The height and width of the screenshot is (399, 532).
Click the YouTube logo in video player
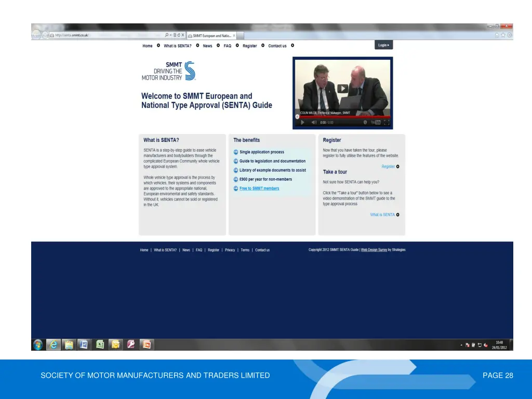pos(376,123)
